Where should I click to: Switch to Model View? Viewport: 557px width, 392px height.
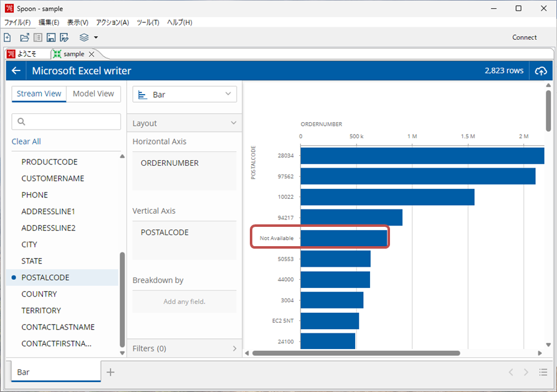pos(93,94)
